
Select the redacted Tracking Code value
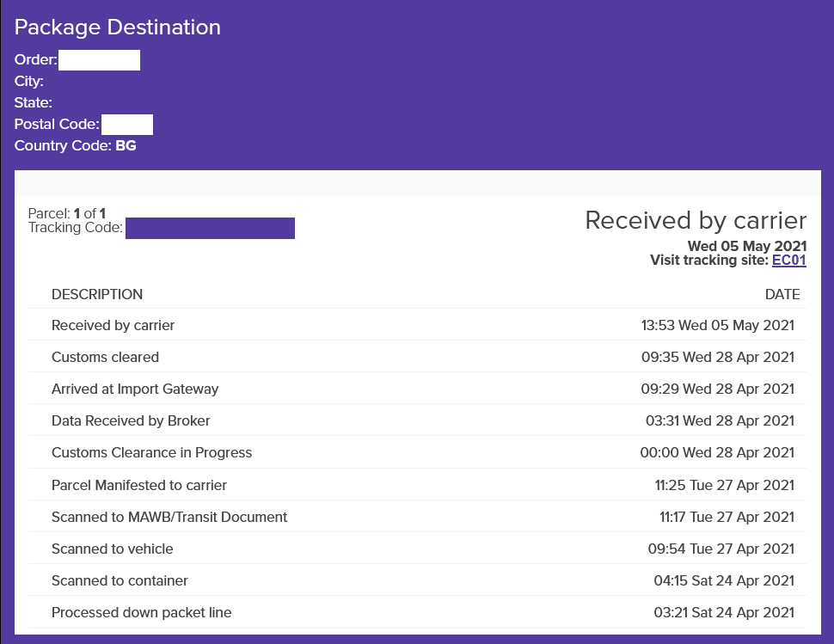[210, 228]
